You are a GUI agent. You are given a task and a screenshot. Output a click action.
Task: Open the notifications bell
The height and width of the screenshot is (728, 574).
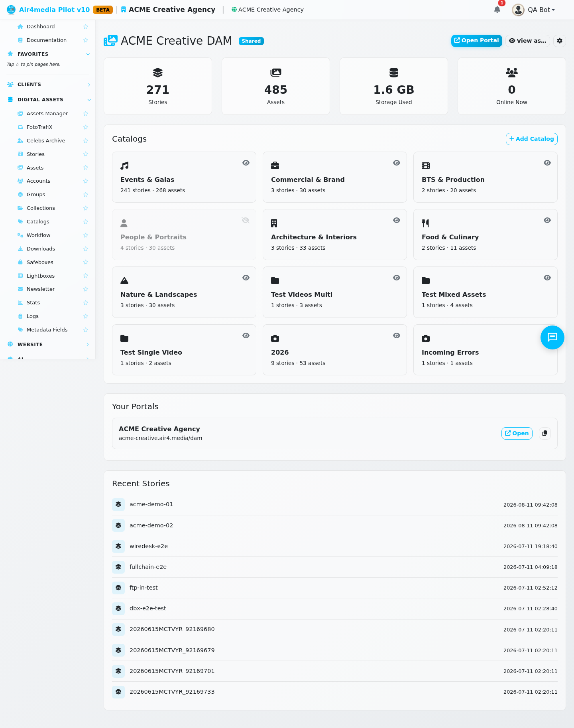point(497,10)
